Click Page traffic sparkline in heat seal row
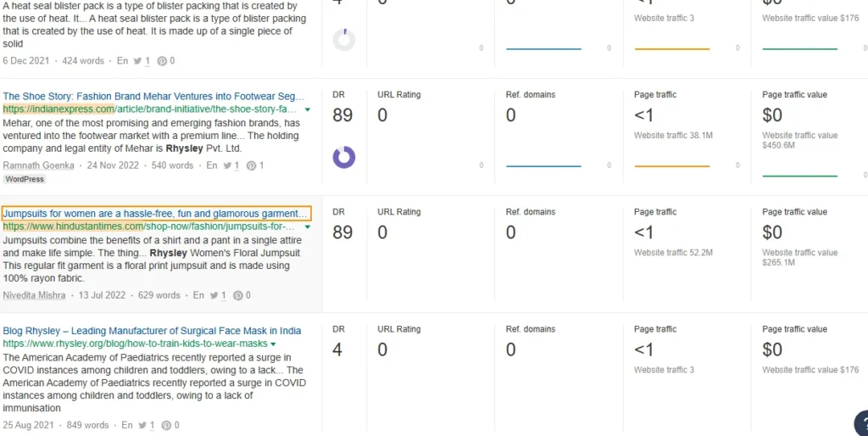 [x=672, y=48]
